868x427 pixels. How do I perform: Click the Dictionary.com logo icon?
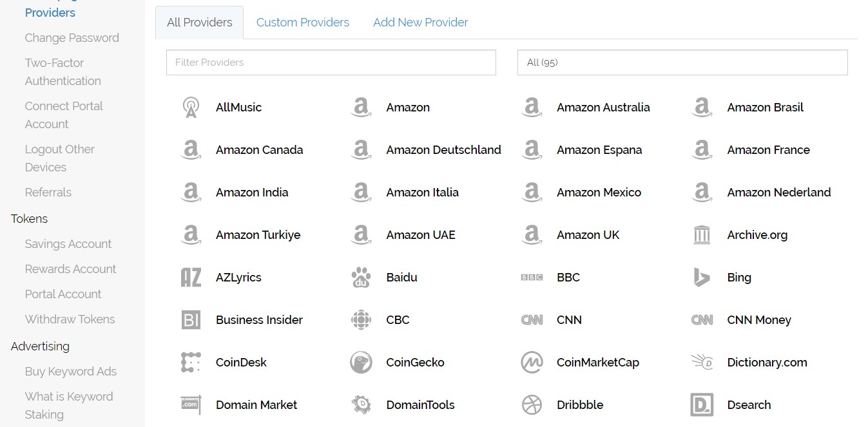point(702,363)
